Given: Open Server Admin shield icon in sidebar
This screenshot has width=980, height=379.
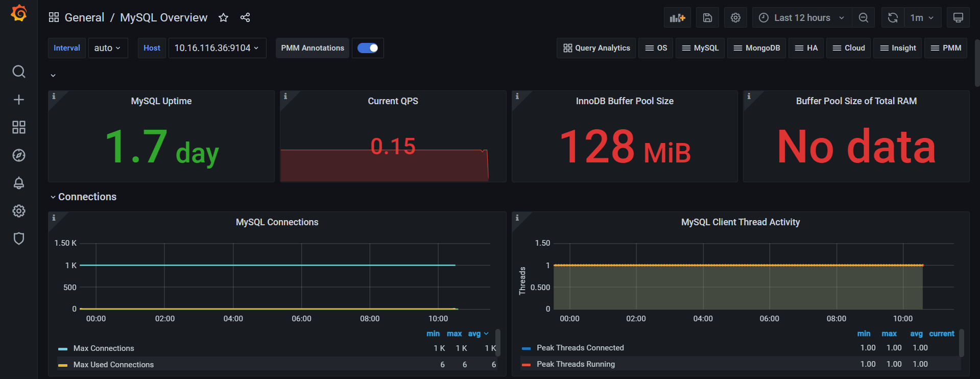Looking at the screenshot, I should coord(19,239).
